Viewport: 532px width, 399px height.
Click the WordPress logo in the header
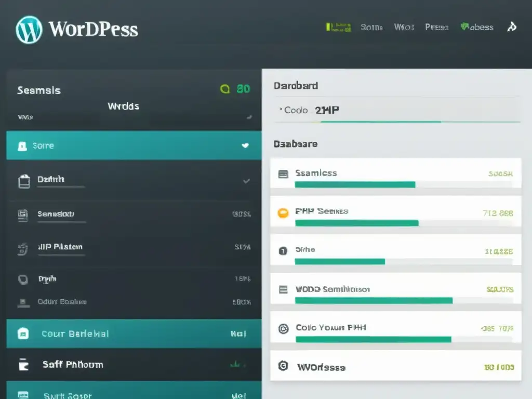[x=29, y=29]
